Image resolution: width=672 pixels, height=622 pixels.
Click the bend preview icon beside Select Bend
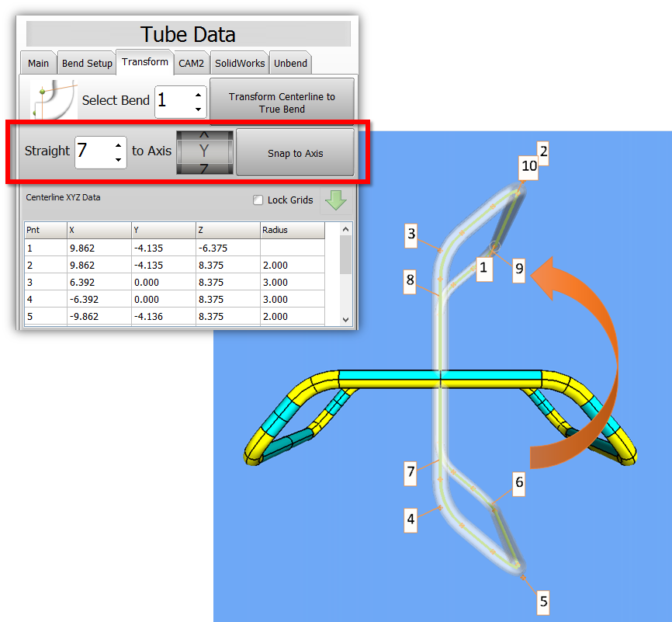pos(53,99)
